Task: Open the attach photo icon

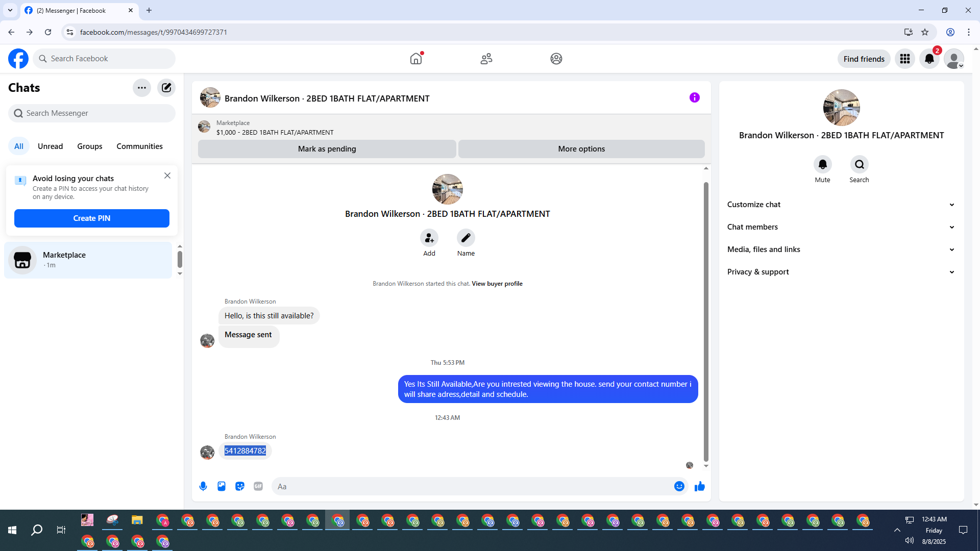Action: tap(222, 486)
